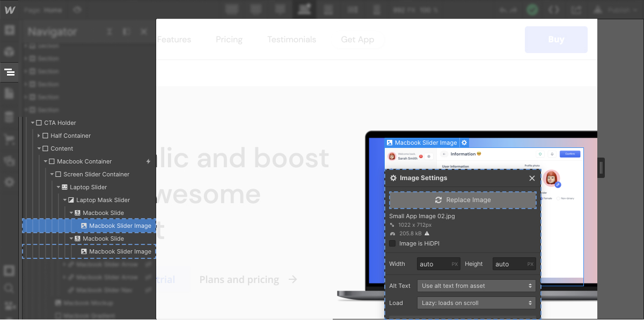Open site Settings gear in sidebar
644x320 pixels.
tap(9, 182)
